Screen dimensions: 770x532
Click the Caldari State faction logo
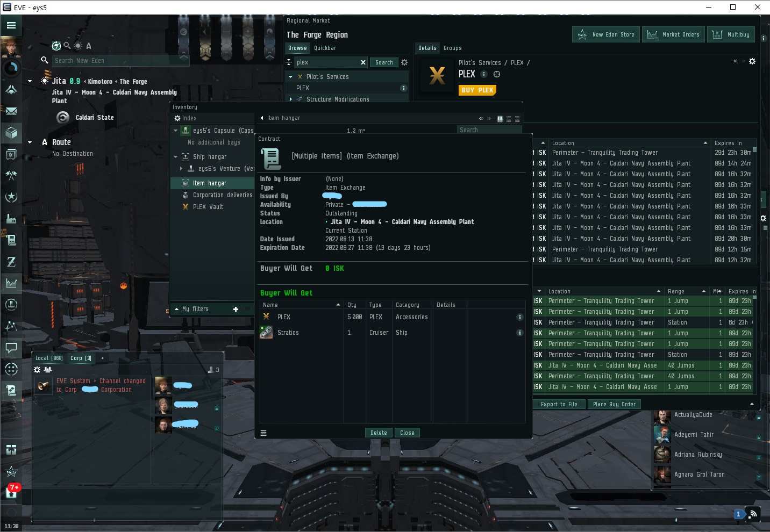pyautogui.click(x=63, y=117)
